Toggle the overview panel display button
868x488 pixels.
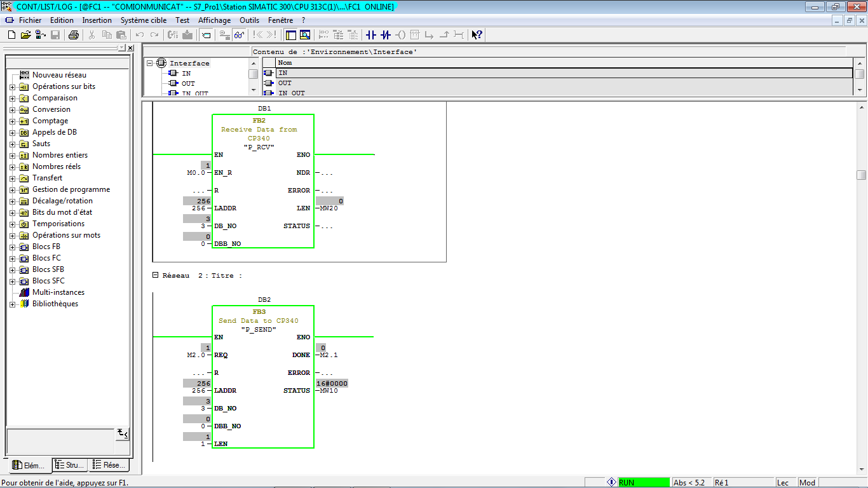pyautogui.click(x=290, y=35)
